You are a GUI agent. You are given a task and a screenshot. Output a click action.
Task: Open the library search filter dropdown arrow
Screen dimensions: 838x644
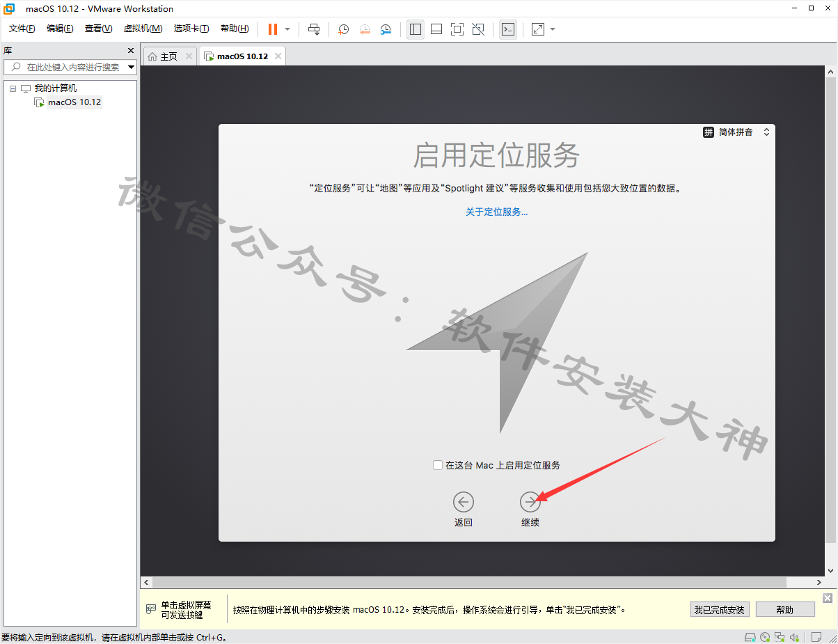click(132, 68)
